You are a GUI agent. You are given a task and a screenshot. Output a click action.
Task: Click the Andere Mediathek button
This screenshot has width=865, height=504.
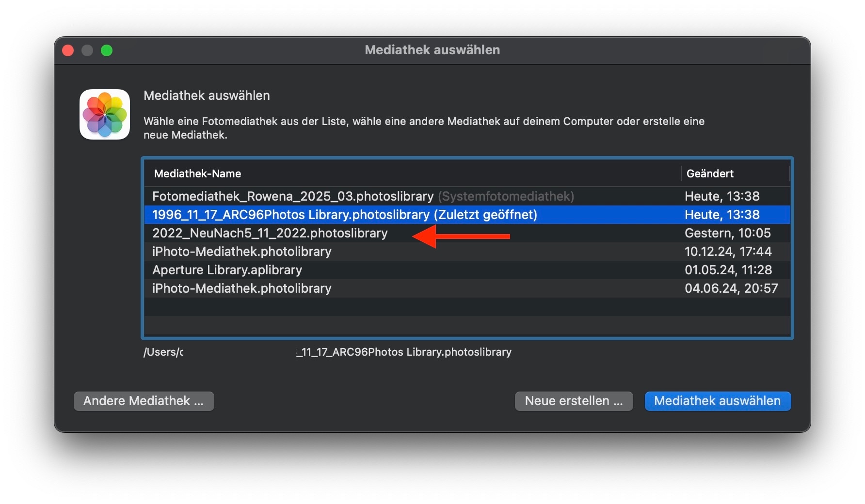pyautogui.click(x=144, y=401)
